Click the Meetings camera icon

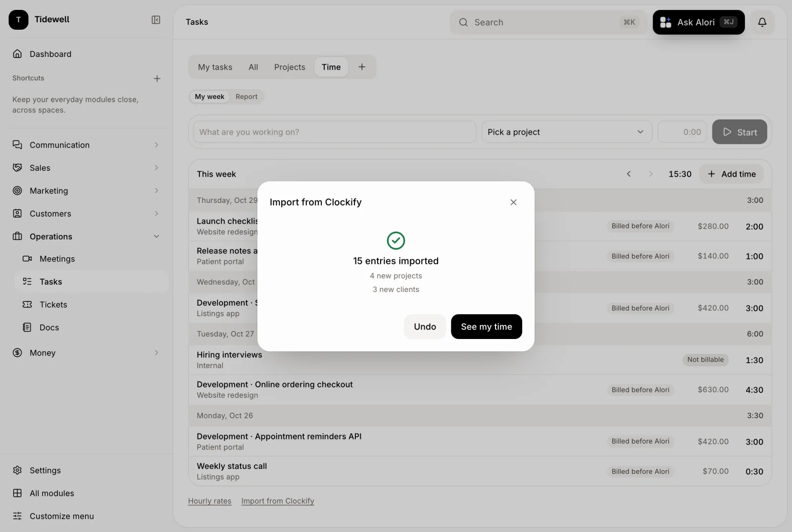(x=27, y=259)
